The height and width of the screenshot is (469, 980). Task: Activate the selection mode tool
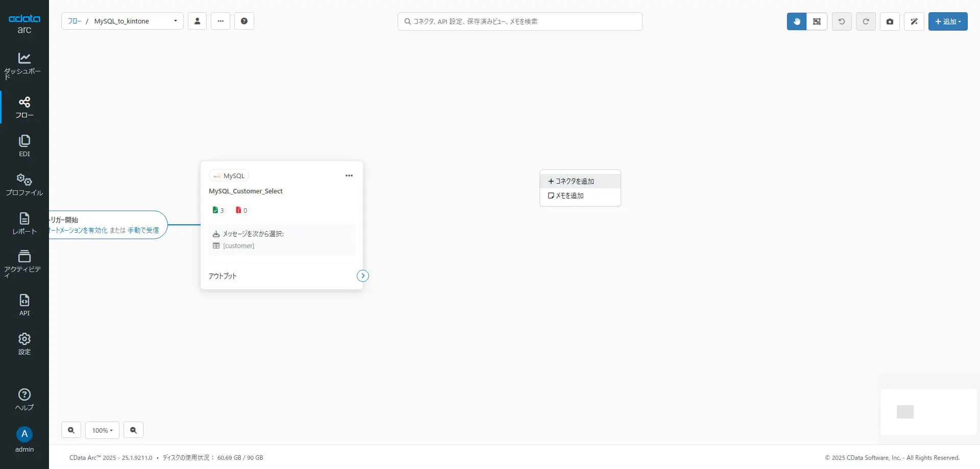click(817, 21)
